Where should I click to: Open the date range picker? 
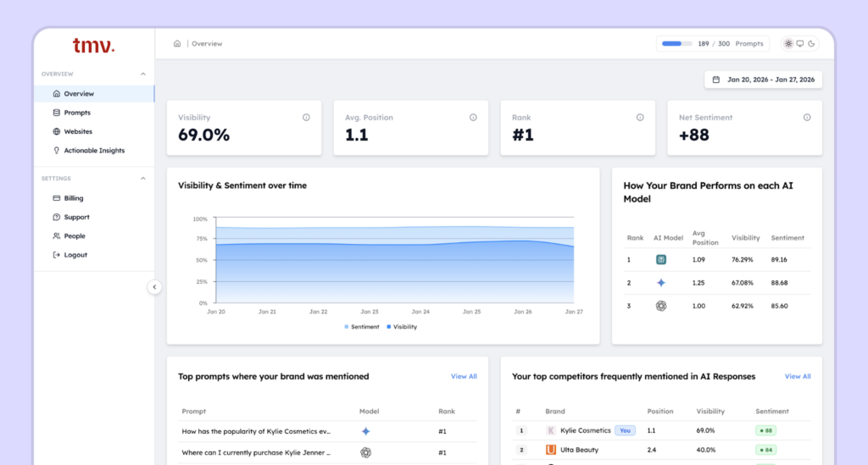[764, 80]
